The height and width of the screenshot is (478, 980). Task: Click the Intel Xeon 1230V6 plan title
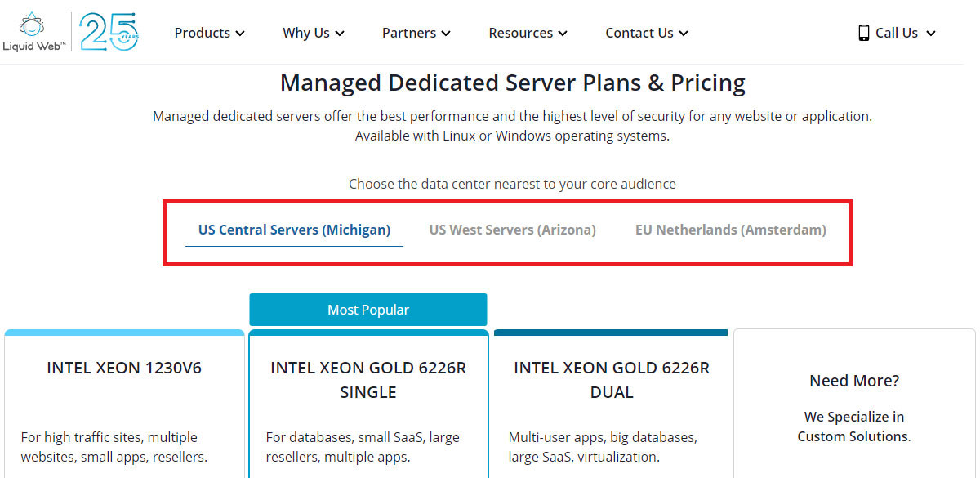pyautogui.click(x=124, y=368)
